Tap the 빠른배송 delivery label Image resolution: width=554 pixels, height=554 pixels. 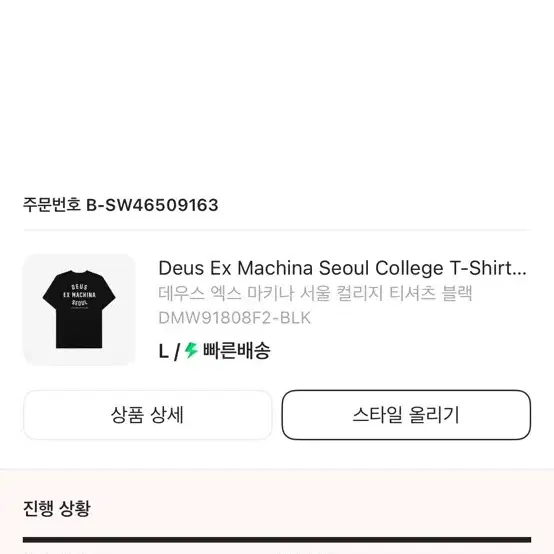pos(236,350)
